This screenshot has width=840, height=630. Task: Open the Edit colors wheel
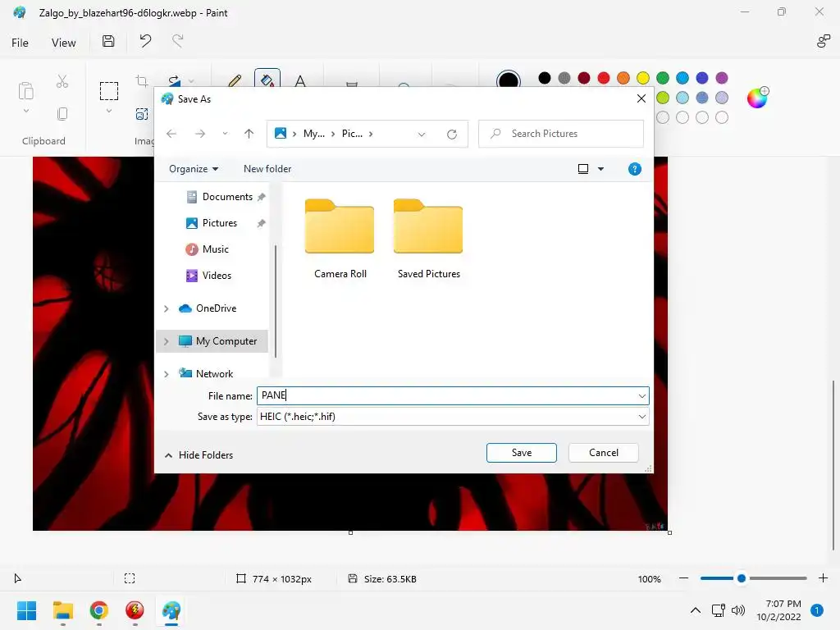[757, 98]
